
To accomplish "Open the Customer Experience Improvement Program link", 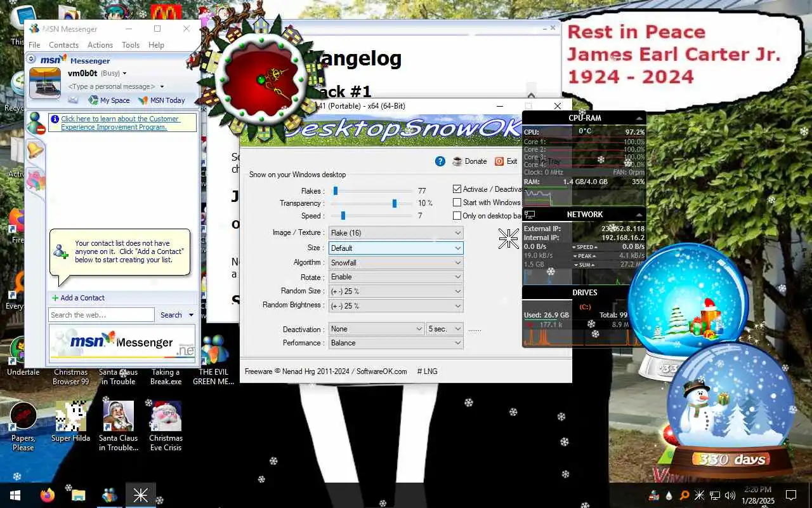I will [x=120, y=123].
